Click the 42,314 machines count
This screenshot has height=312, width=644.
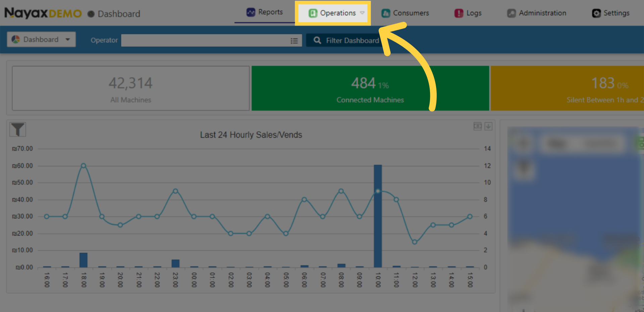(130, 83)
